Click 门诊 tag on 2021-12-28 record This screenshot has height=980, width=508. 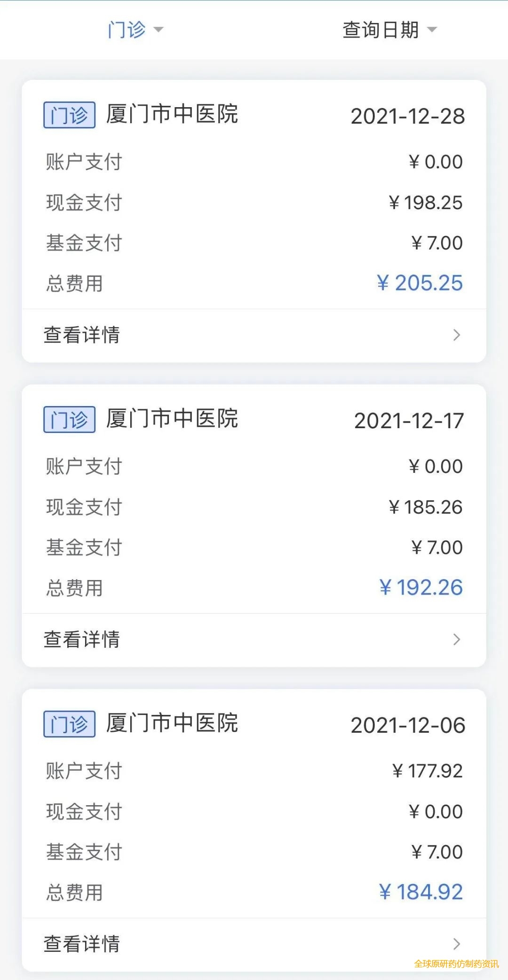tap(69, 115)
